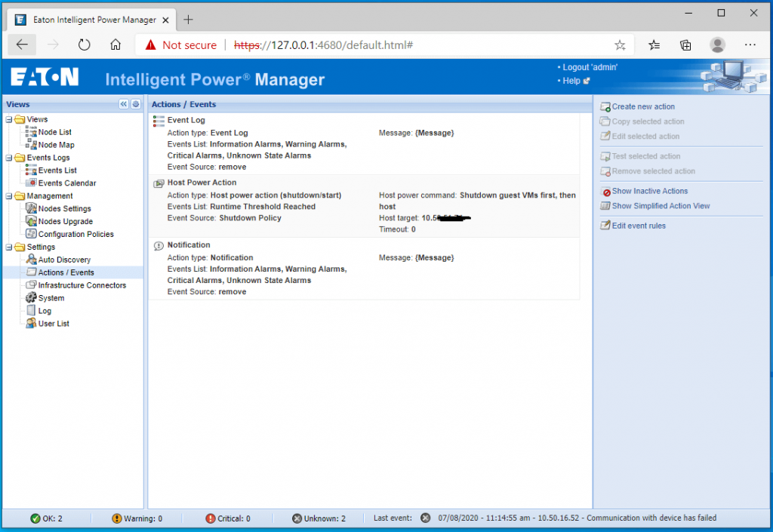Show Inactive Actions
The height and width of the screenshot is (532, 773).
644,191
